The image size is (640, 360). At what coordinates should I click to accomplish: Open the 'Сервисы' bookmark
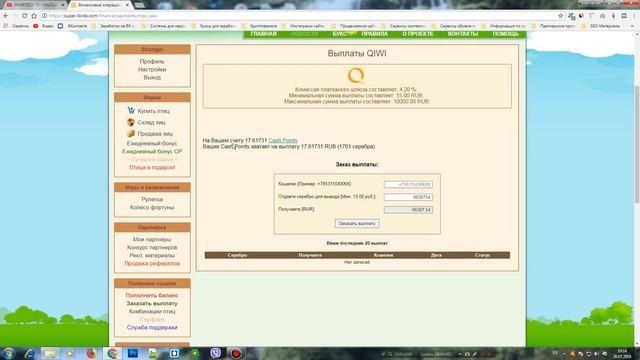16,26
